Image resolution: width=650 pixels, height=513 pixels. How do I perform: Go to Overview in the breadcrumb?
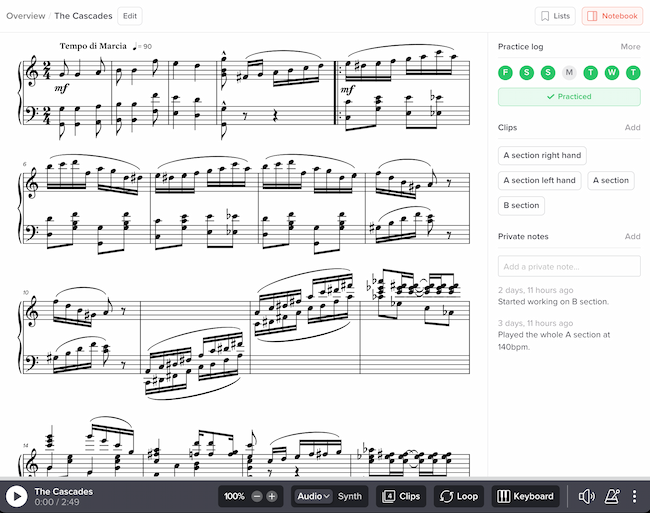click(25, 16)
